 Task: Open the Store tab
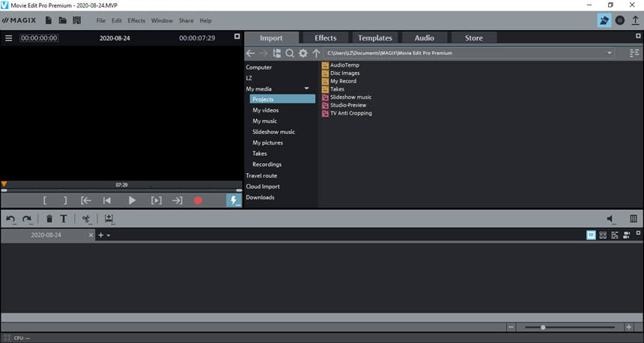click(x=473, y=37)
